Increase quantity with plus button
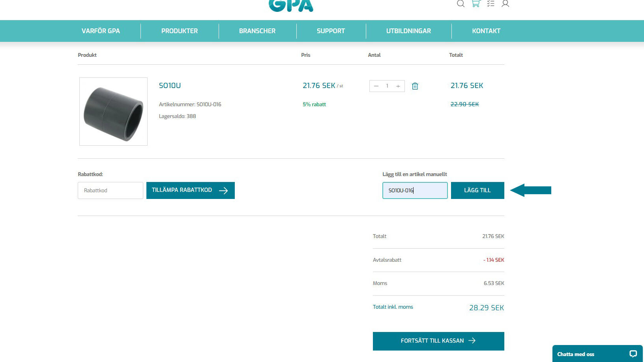The width and height of the screenshot is (644, 362). tap(398, 86)
